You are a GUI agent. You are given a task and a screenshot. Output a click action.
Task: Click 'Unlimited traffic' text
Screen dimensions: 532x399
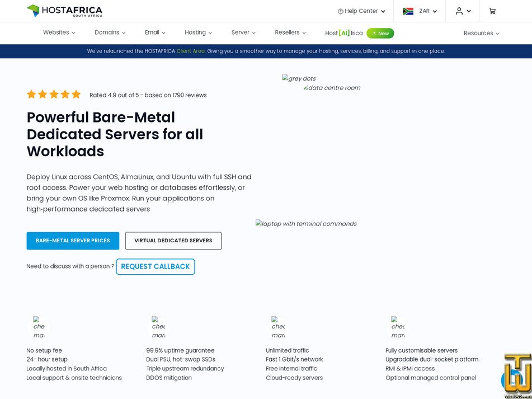point(288,350)
